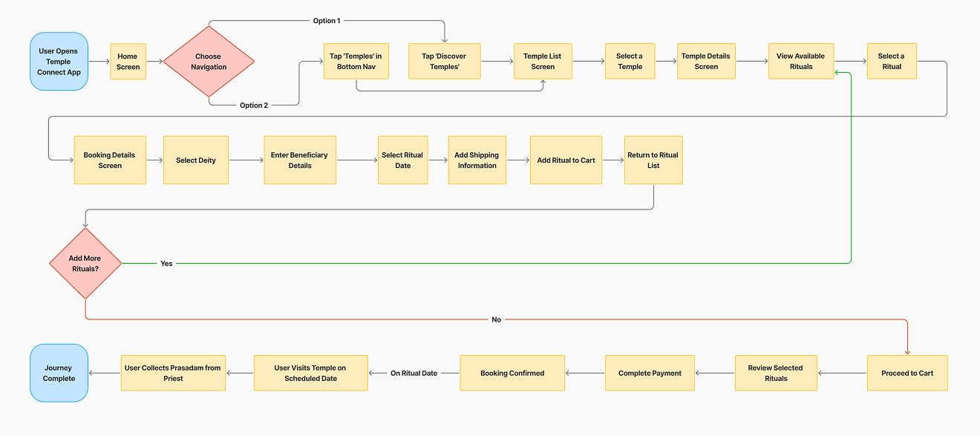Select the 'Option 1' path label
This screenshot has width=980, height=436.
click(x=327, y=21)
